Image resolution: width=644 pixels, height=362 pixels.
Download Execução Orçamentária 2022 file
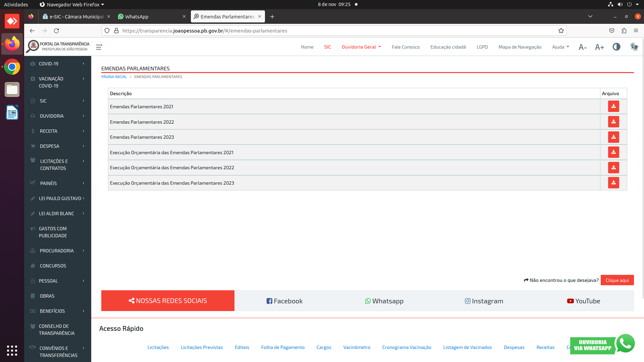pyautogui.click(x=613, y=168)
